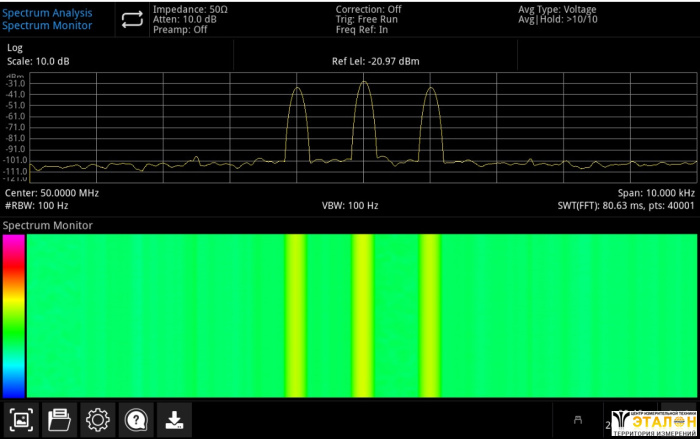Tap the VBW 100 Hz value
Image resolution: width=700 pixels, height=439 pixels.
[350, 205]
